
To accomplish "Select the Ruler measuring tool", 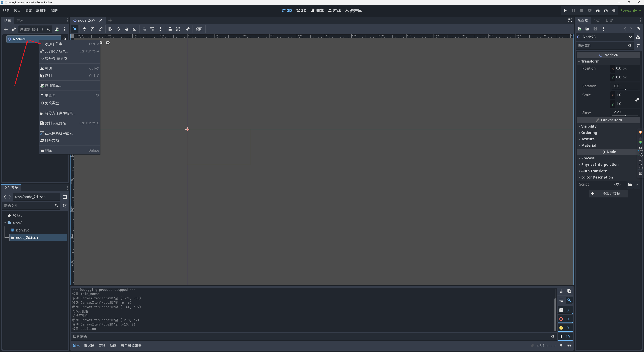I will coord(134,29).
